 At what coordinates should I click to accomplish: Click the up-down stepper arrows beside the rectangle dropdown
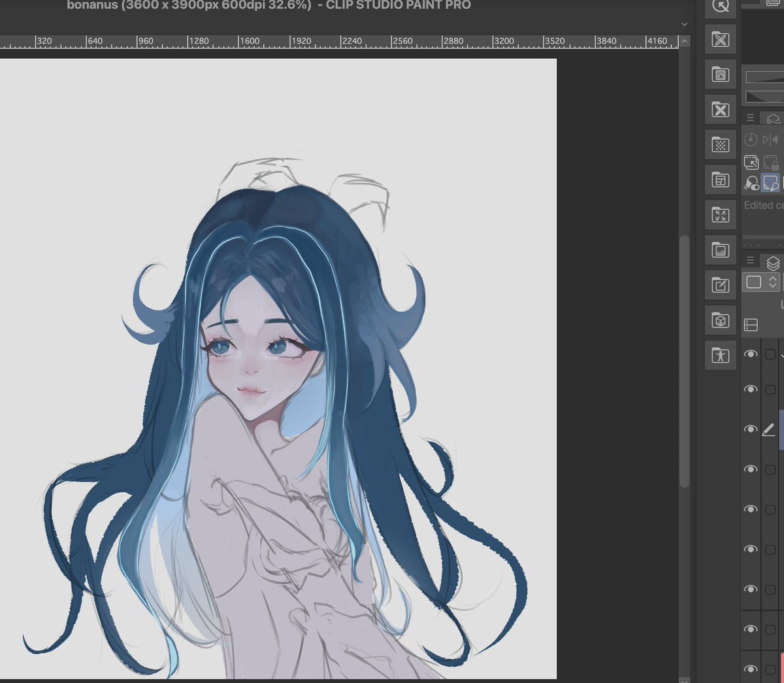[x=773, y=282]
